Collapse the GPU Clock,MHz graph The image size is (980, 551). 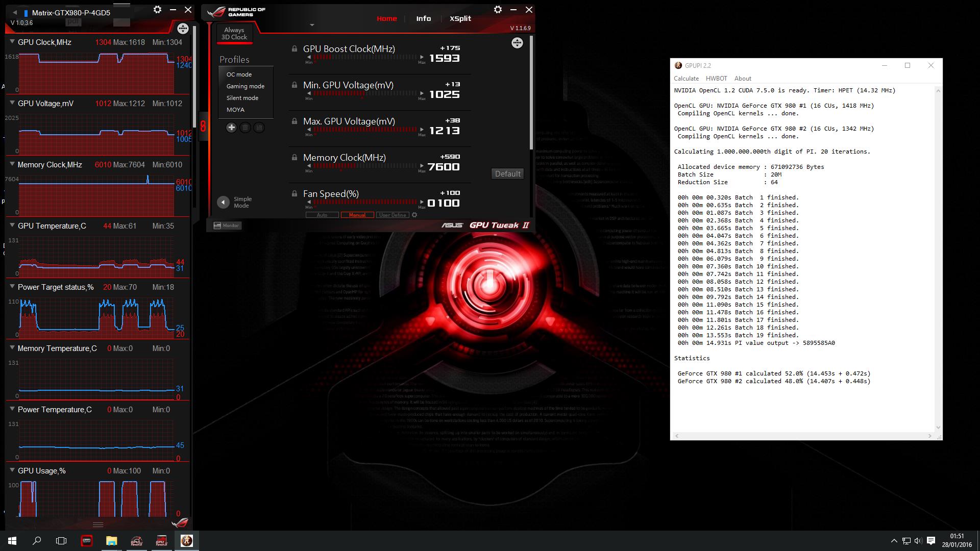[12, 42]
